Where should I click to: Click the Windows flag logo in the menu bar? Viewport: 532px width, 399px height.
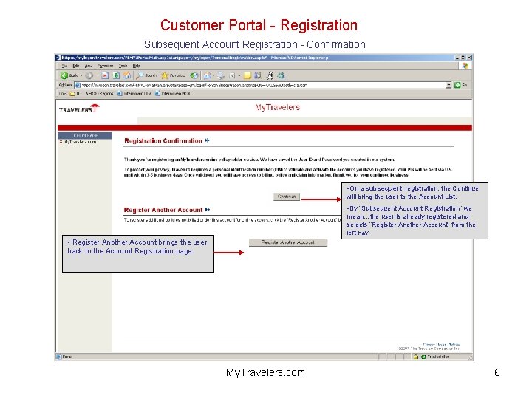click(465, 66)
